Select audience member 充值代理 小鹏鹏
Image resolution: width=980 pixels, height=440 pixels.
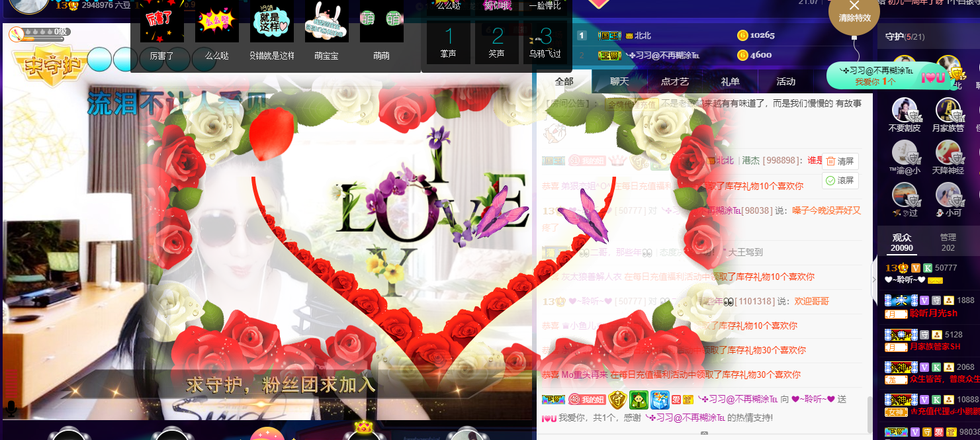tap(945, 412)
